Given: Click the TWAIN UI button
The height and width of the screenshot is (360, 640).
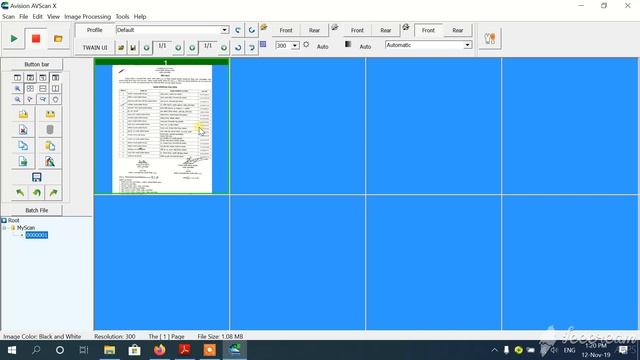Looking at the screenshot, I should [x=95, y=48].
